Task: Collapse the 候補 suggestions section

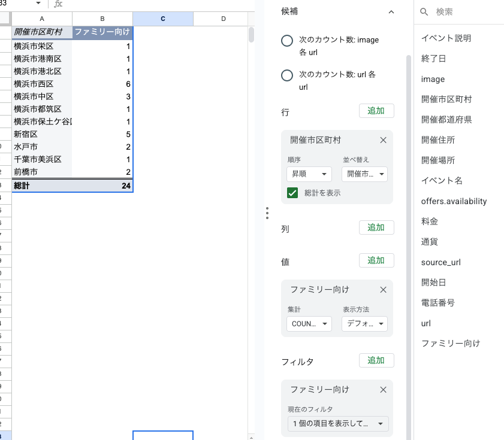Action: (x=391, y=12)
